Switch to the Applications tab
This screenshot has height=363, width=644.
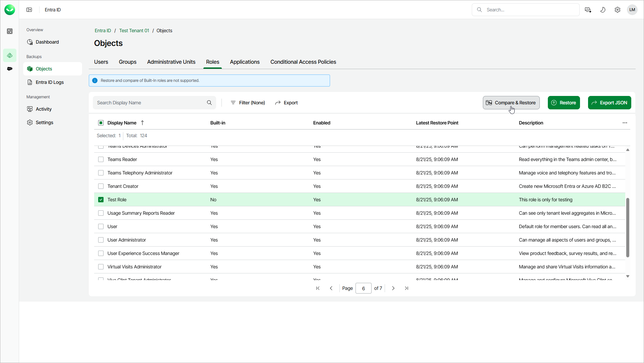[245, 62]
